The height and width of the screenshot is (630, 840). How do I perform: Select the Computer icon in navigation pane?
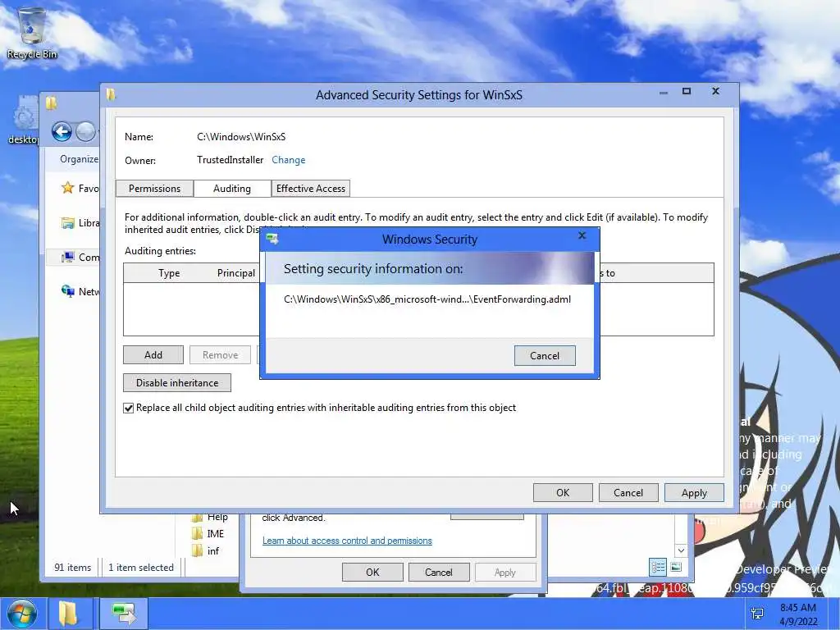pyautogui.click(x=67, y=257)
